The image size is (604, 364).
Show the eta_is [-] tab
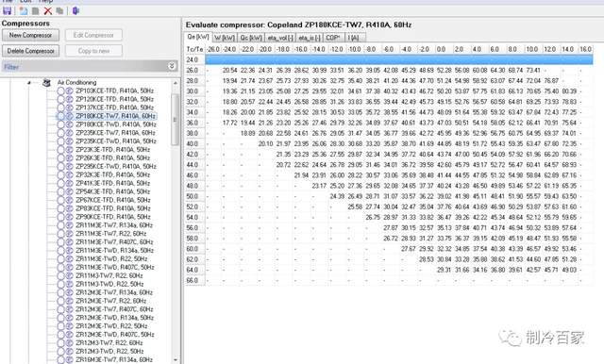[x=310, y=38]
